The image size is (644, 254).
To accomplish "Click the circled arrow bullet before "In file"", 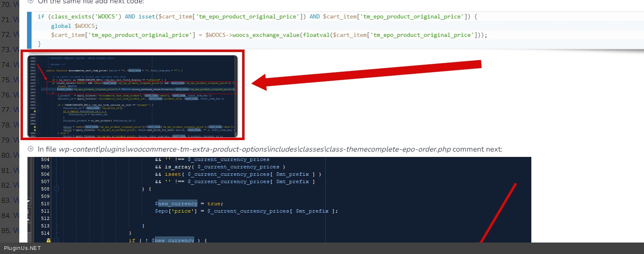I will click(x=30, y=149).
